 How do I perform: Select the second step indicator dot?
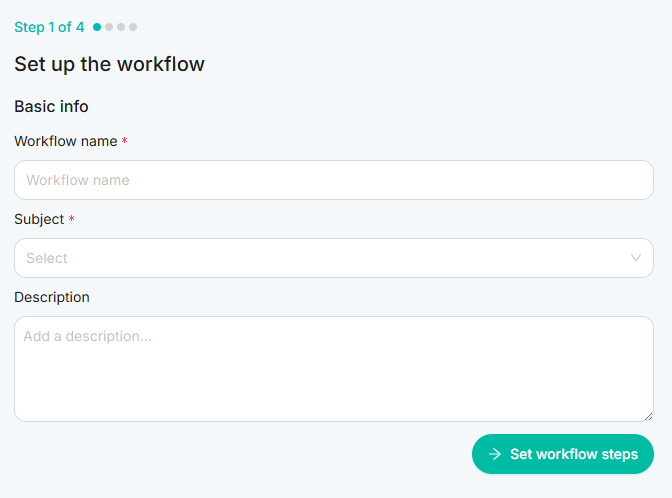(109, 27)
